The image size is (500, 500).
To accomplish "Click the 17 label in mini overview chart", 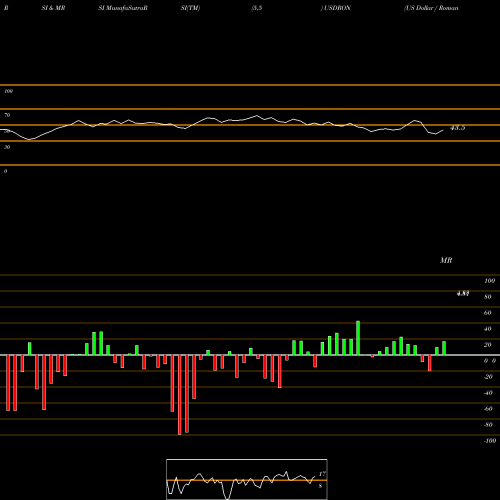I will click(322, 474).
